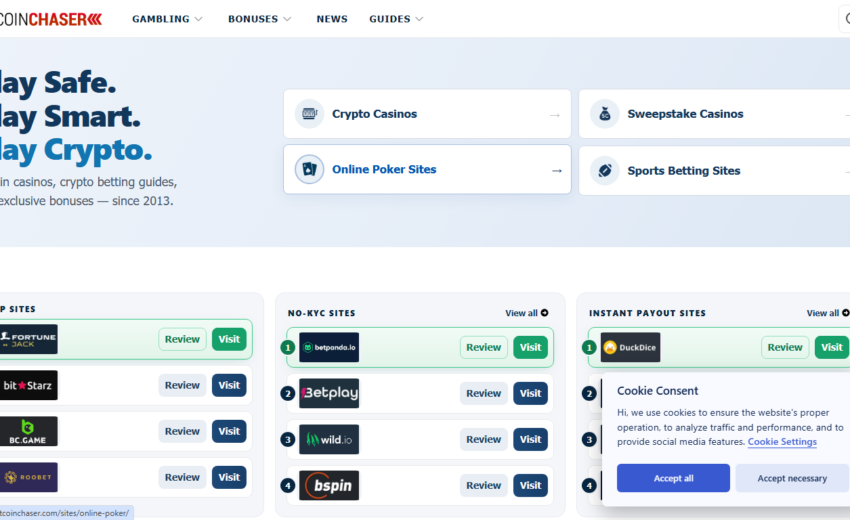The height and width of the screenshot is (520, 850).
Task: Read the DuckDice review
Action: coord(785,348)
